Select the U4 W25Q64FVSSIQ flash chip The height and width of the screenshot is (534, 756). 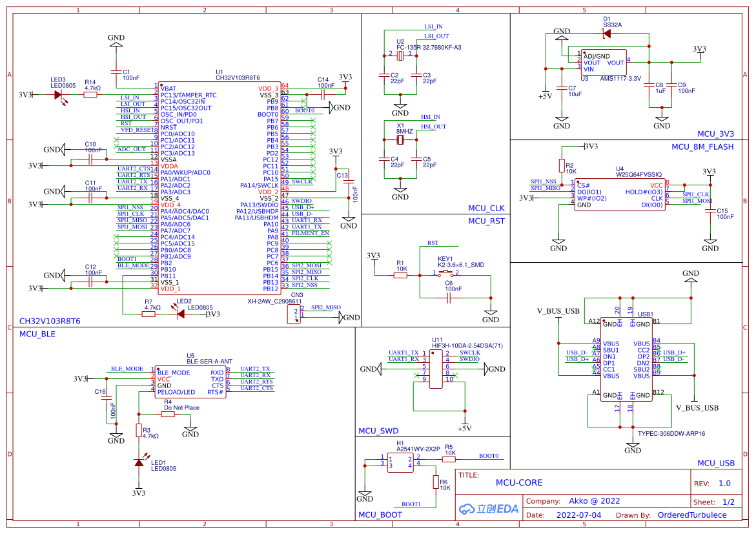[620, 194]
